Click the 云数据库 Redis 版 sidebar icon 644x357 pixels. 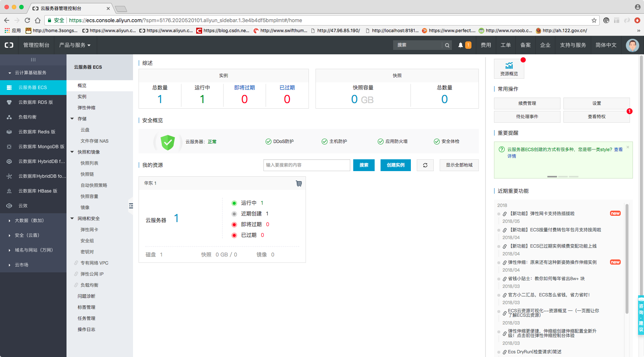(9, 132)
